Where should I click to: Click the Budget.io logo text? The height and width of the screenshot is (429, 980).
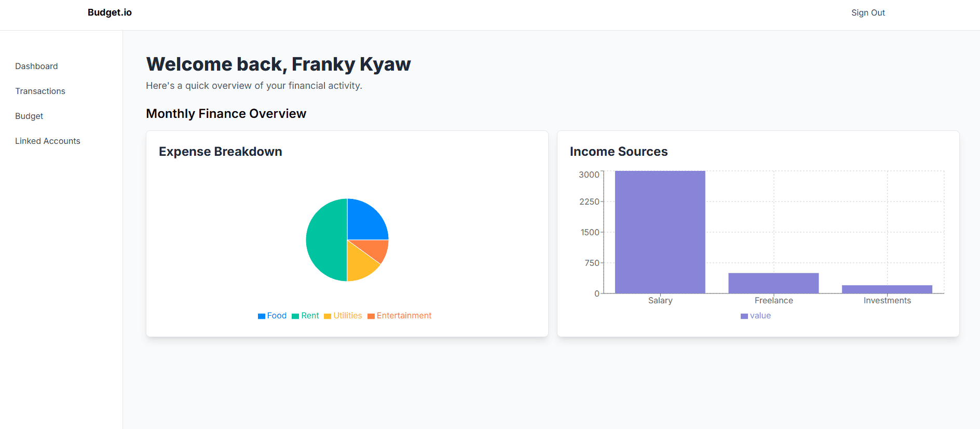click(110, 12)
